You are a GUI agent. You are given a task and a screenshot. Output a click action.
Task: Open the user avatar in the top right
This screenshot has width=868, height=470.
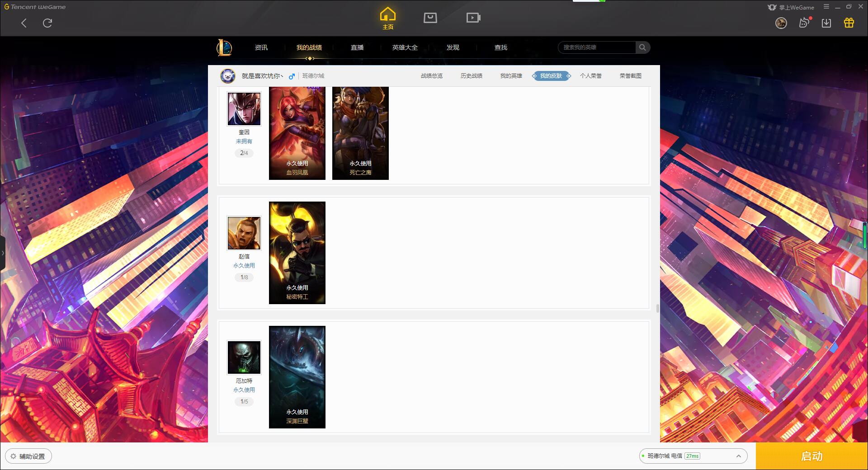[x=781, y=23]
